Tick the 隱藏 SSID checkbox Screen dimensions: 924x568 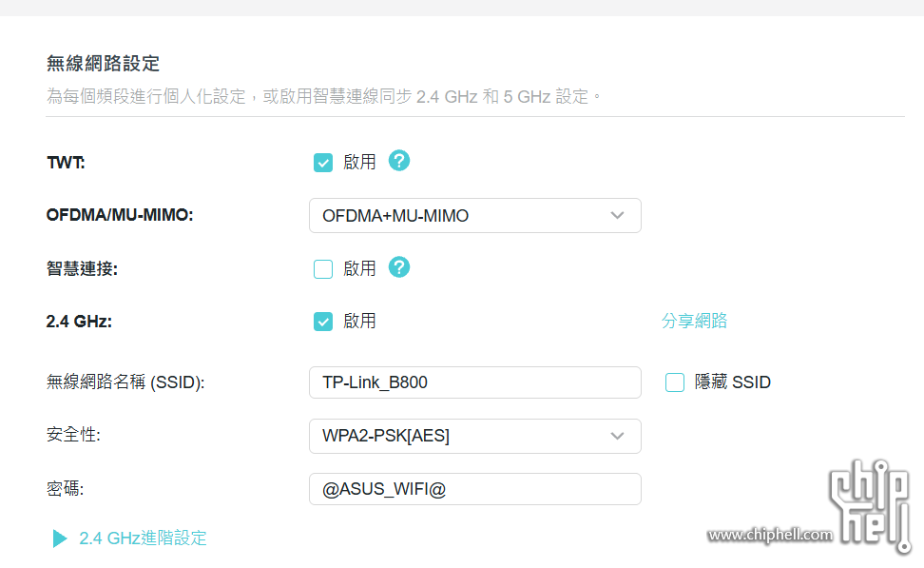pos(675,382)
